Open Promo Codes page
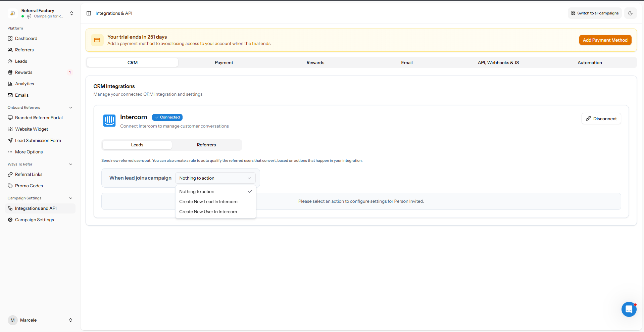 tap(29, 186)
